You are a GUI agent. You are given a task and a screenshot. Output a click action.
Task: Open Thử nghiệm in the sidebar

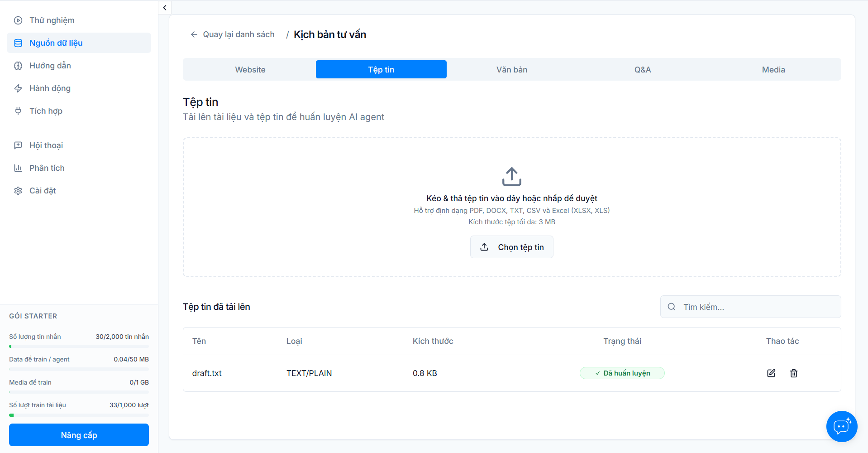coord(79,20)
